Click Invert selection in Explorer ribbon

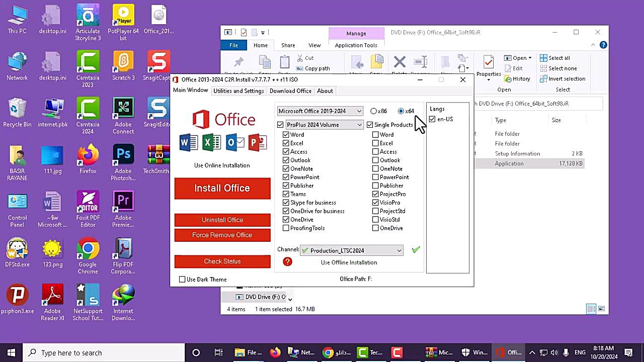tap(562, 79)
